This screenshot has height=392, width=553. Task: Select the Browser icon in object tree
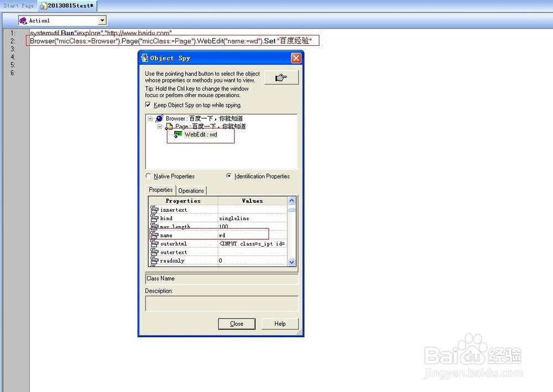159,118
